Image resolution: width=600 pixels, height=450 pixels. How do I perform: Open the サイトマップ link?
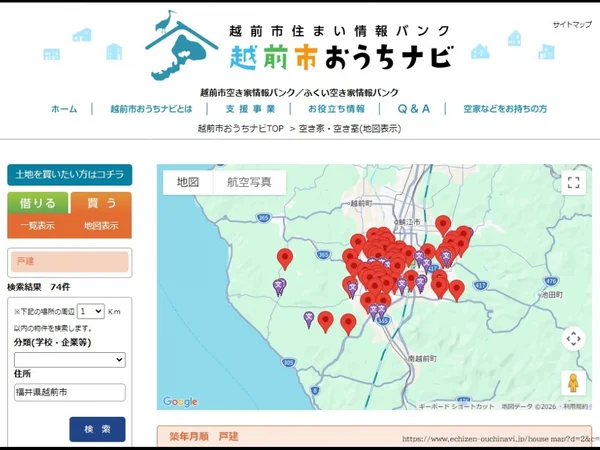(x=570, y=25)
